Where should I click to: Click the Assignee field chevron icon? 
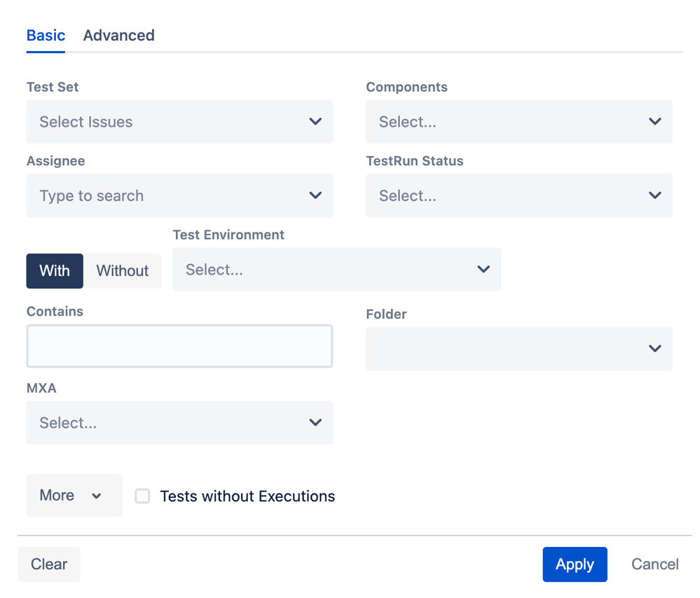point(315,196)
